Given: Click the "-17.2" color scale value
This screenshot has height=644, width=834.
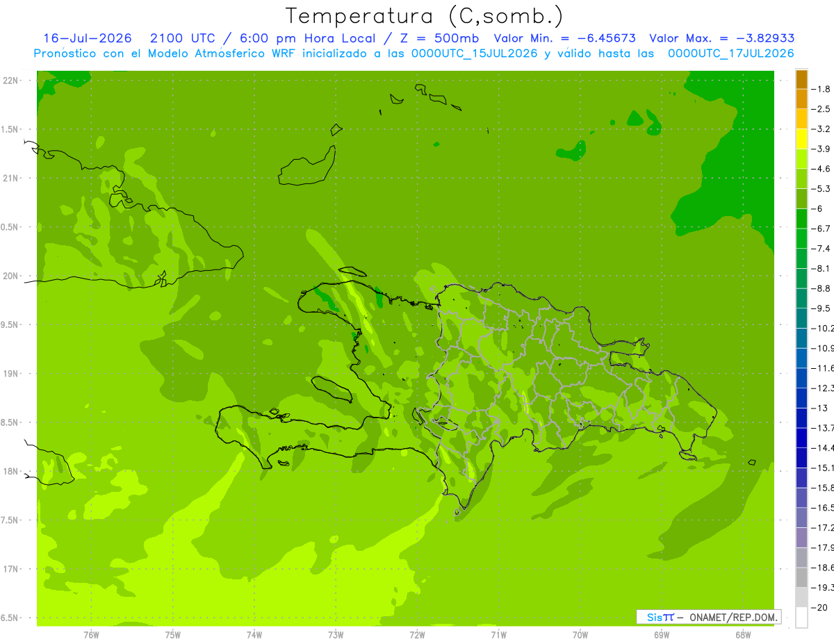Looking at the screenshot, I should pyautogui.click(x=822, y=528).
